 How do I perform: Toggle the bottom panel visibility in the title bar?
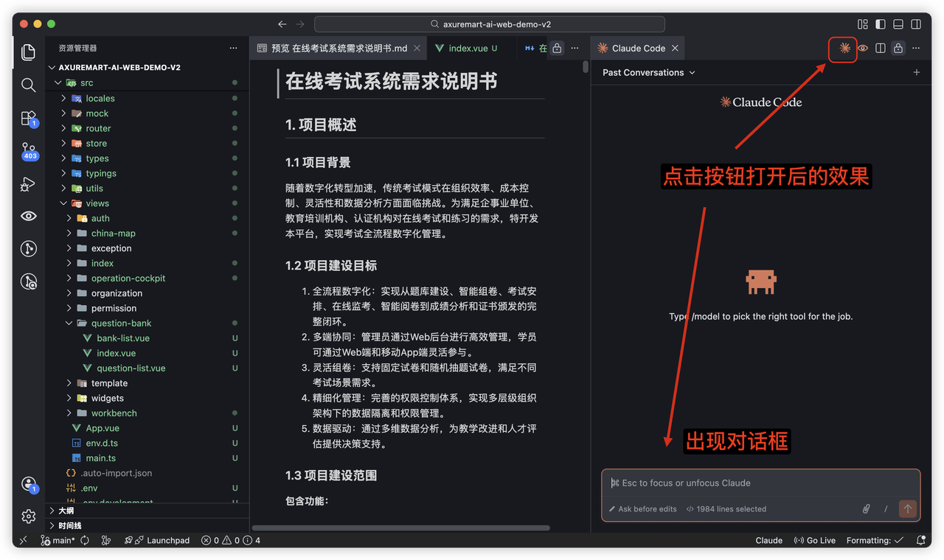coord(898,24)
